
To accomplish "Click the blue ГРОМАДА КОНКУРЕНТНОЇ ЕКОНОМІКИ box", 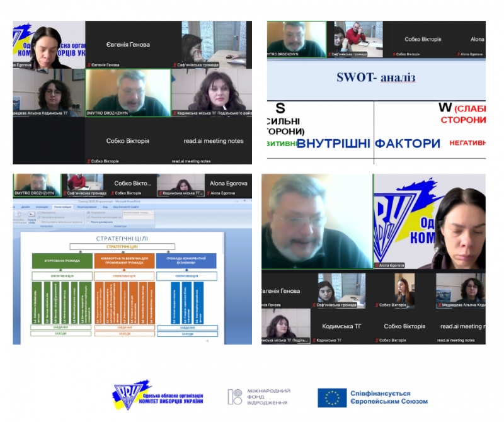I will 186,261.
